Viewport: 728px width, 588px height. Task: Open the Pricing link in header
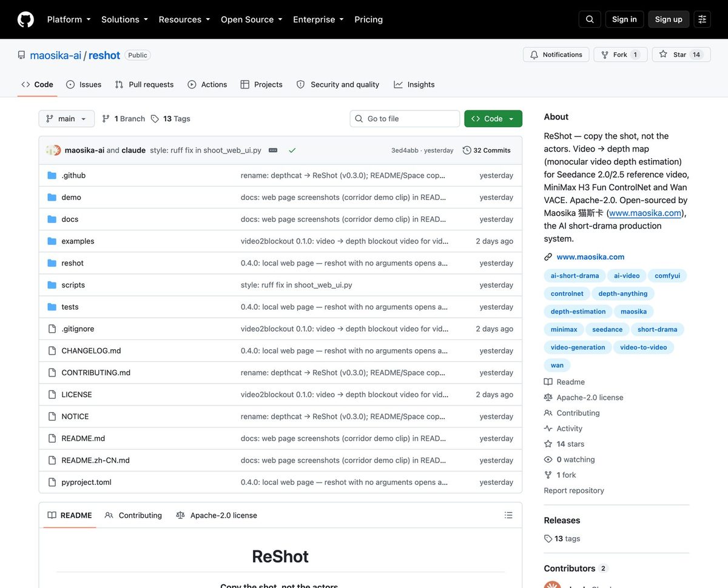368,19
